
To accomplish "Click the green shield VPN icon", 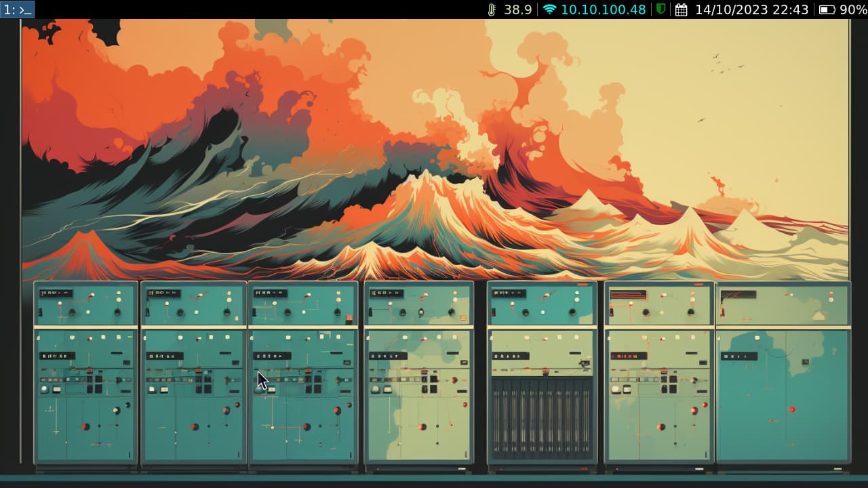I will (660, 9).
